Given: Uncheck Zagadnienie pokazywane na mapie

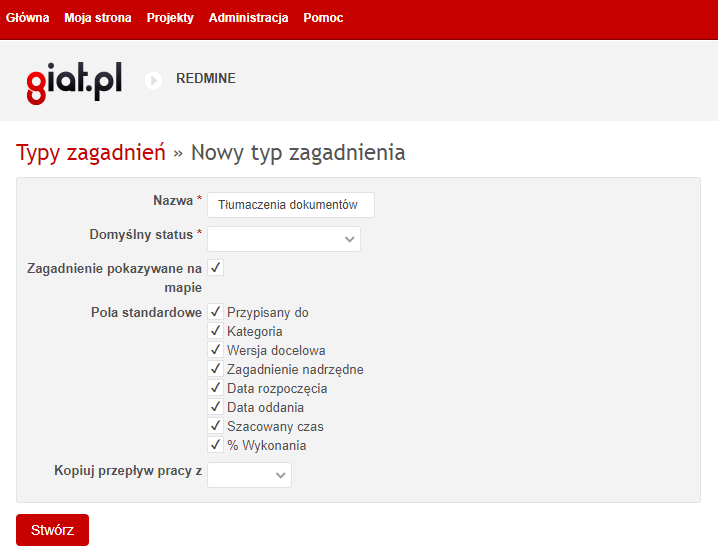Looking at the screenshot, I should 216,267.
